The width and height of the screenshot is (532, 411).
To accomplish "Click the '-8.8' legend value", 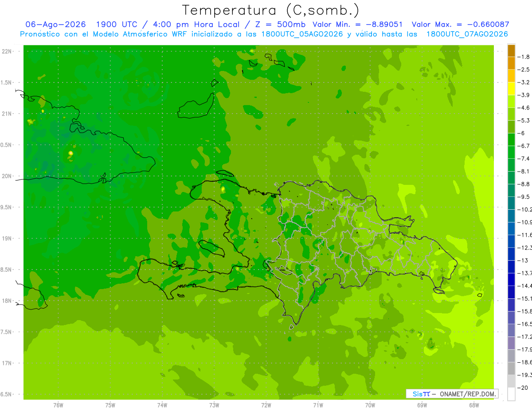I will tap(524, 184).
